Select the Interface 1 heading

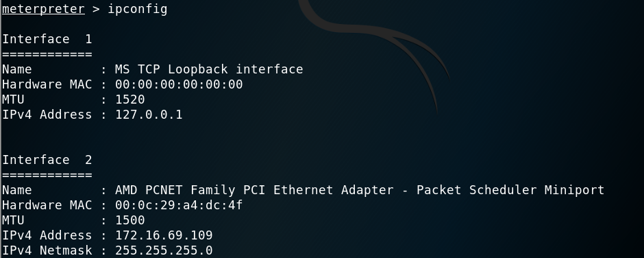47,39
